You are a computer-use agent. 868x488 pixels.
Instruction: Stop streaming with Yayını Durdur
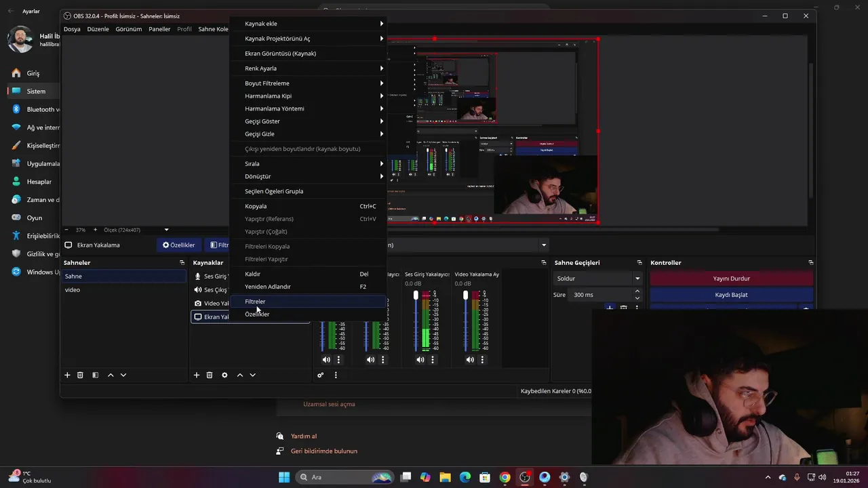(x=731, y=279)
